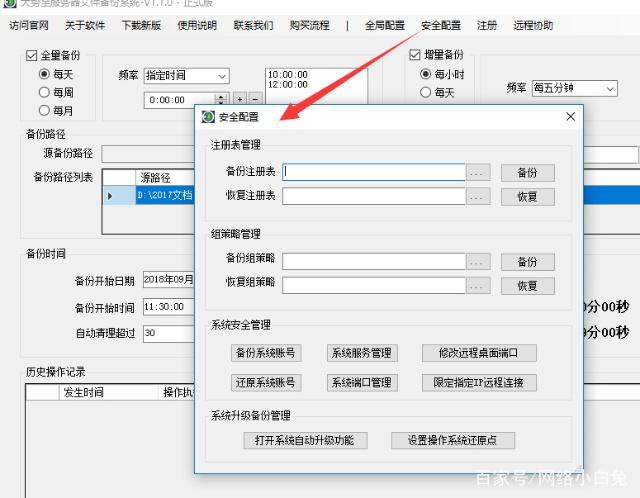Click the main window app icon

click(10, 4)
